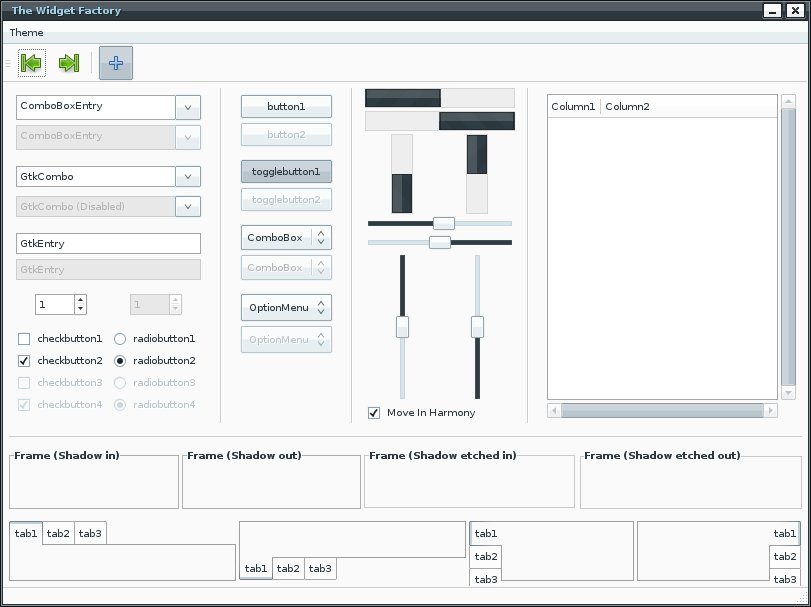Viewport: 811px width, 607px height.
Task: Select tab1 in top-tabbed notebook
Action: (x=26, y=533)
